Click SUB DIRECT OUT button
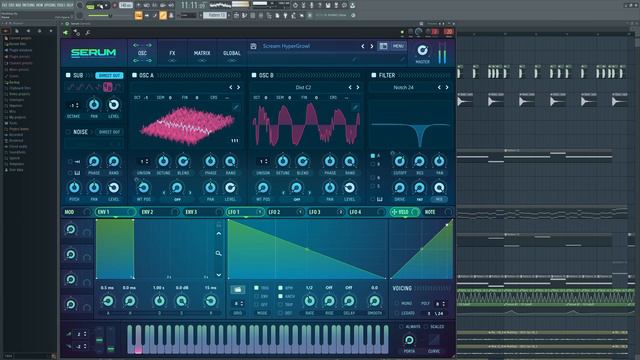 coord(109,76)
